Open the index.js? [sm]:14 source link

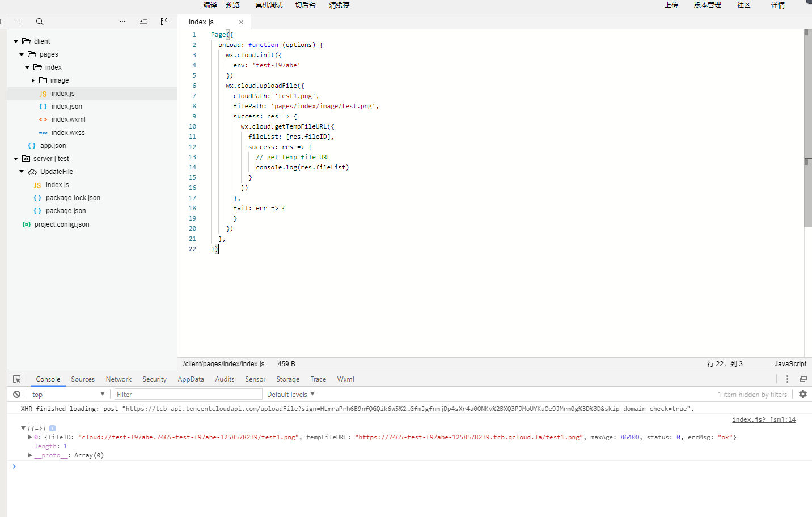[763, 419]
